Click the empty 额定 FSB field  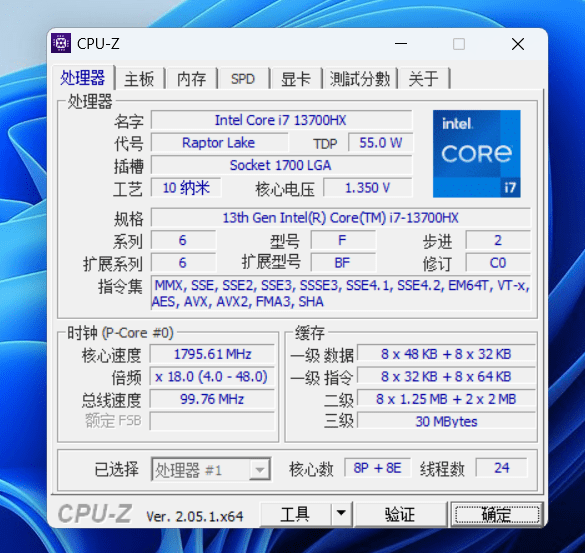(212, 421)
